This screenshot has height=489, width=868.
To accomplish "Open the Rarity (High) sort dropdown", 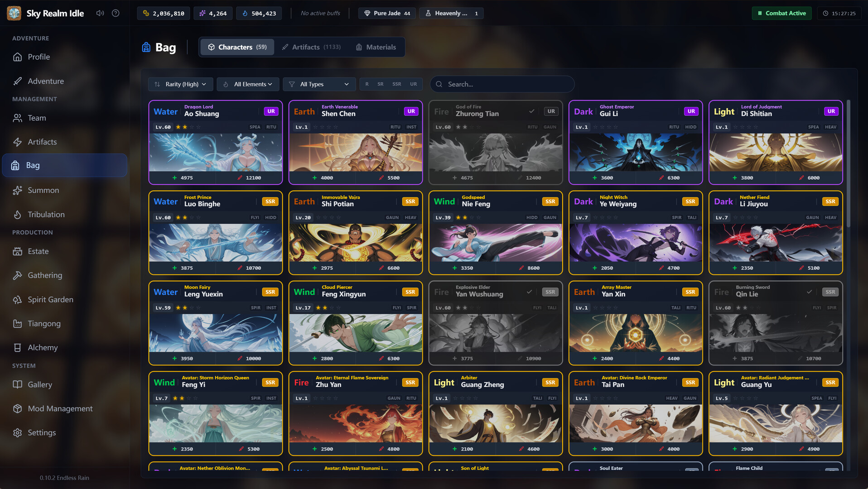I will [x=180, y=84].
